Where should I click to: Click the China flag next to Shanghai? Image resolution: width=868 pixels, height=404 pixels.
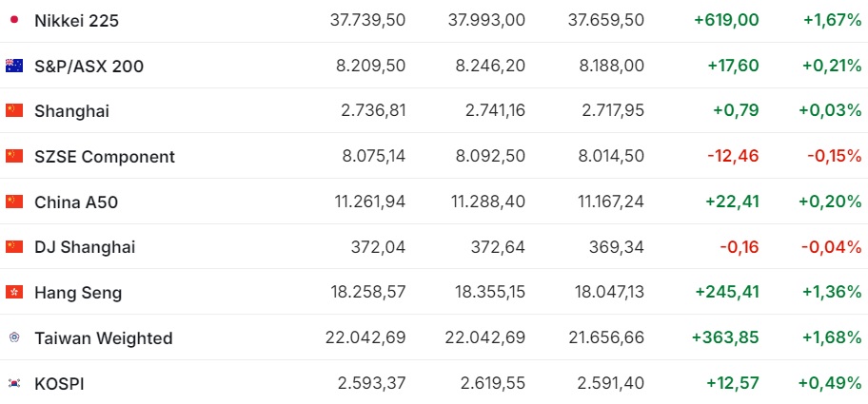click(14, 110)
